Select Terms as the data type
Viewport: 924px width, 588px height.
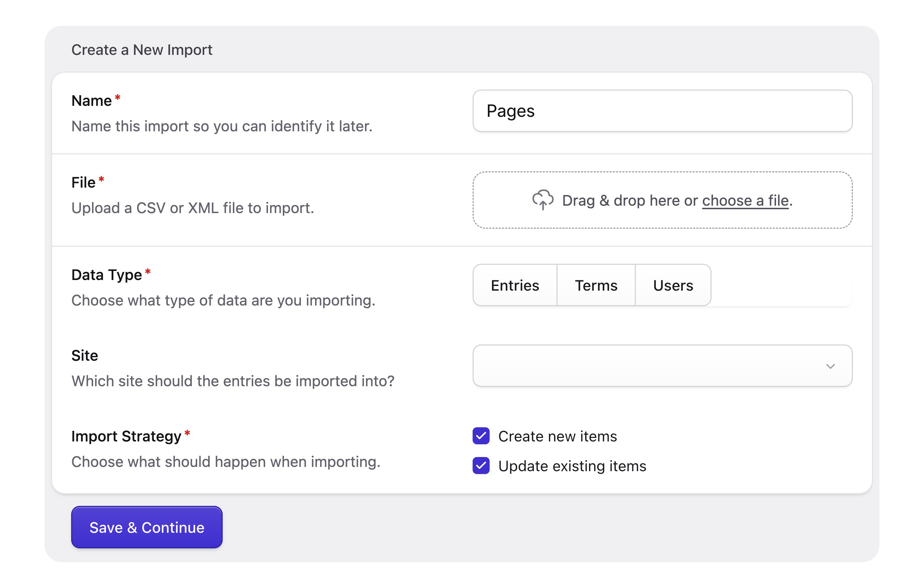[595, 285]
